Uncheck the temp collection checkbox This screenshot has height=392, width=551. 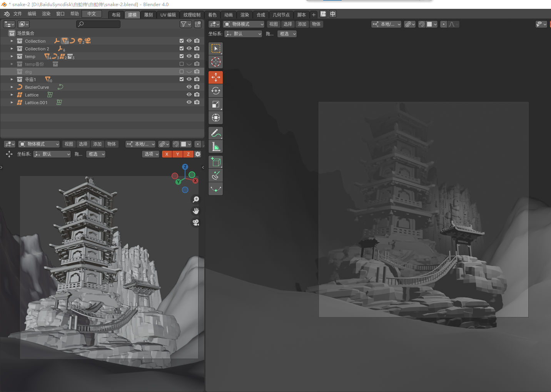[182, 56]
